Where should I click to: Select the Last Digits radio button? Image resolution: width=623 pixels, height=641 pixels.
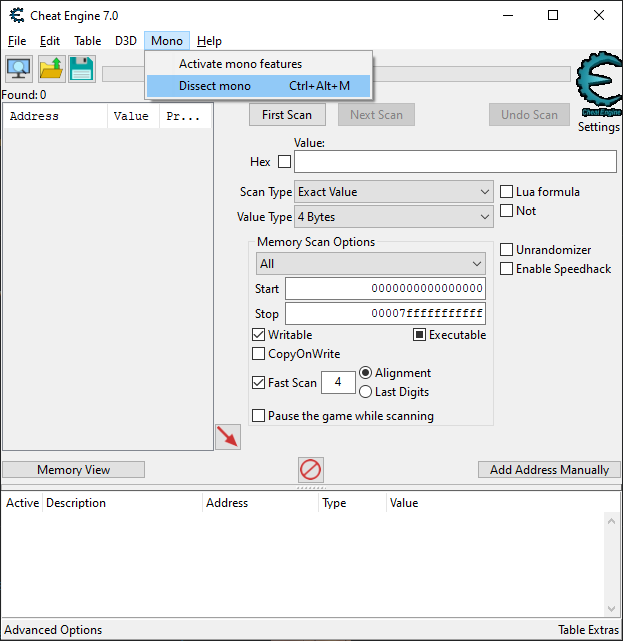pyautogui.click(x=365, y=392)
